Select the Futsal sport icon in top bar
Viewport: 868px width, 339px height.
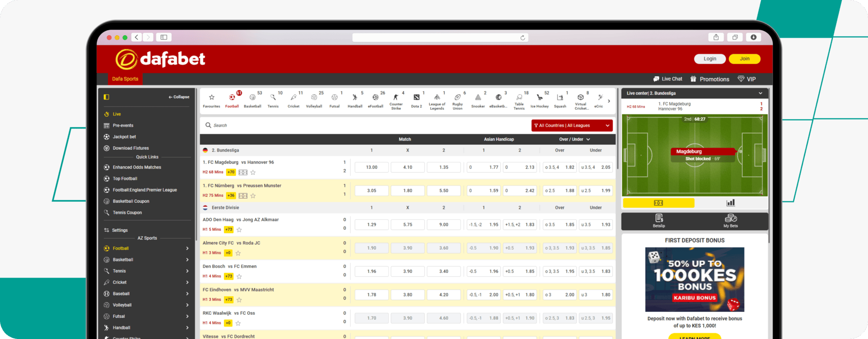click(x=335, y=100)
